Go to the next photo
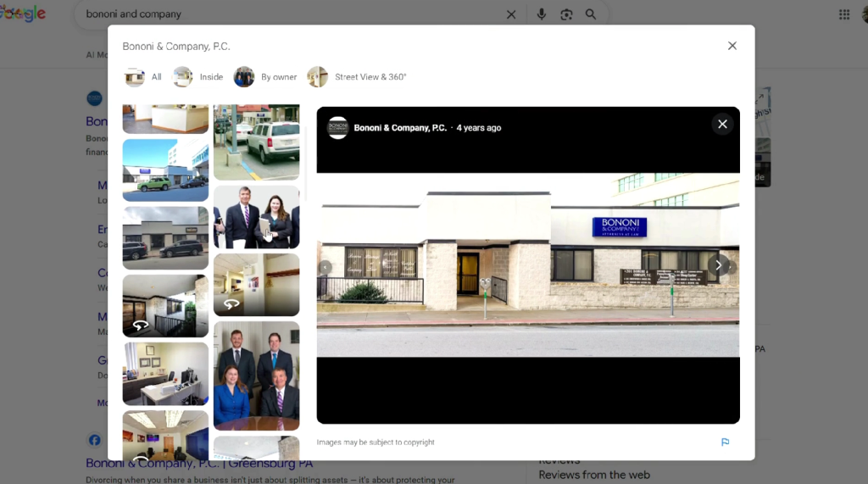Screen dimensions: 868x484 [x=718, y=265]
